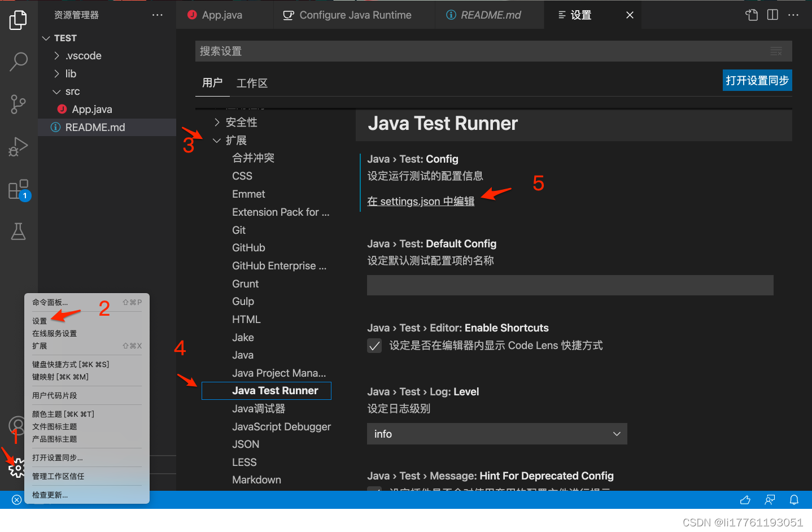Select the 用户 settings tab
The width and height of the screenshot is (812, 532).
(x=212, y=83)
